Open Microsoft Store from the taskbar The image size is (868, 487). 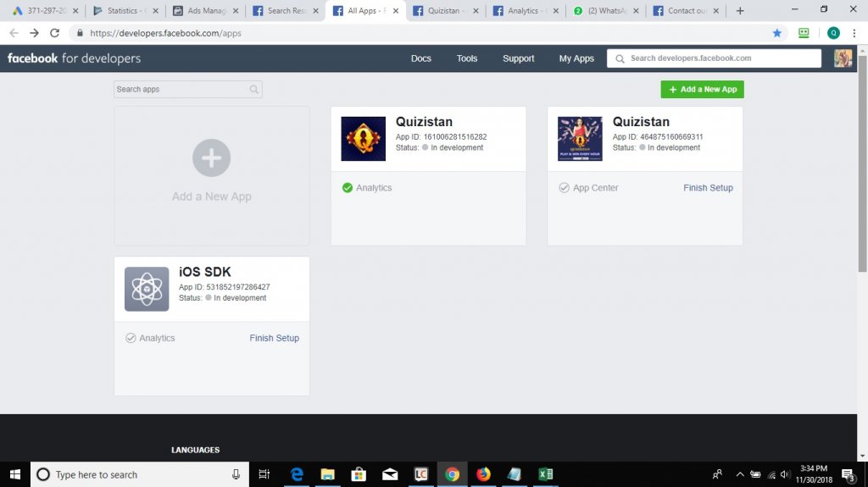(x=359, y=474)
